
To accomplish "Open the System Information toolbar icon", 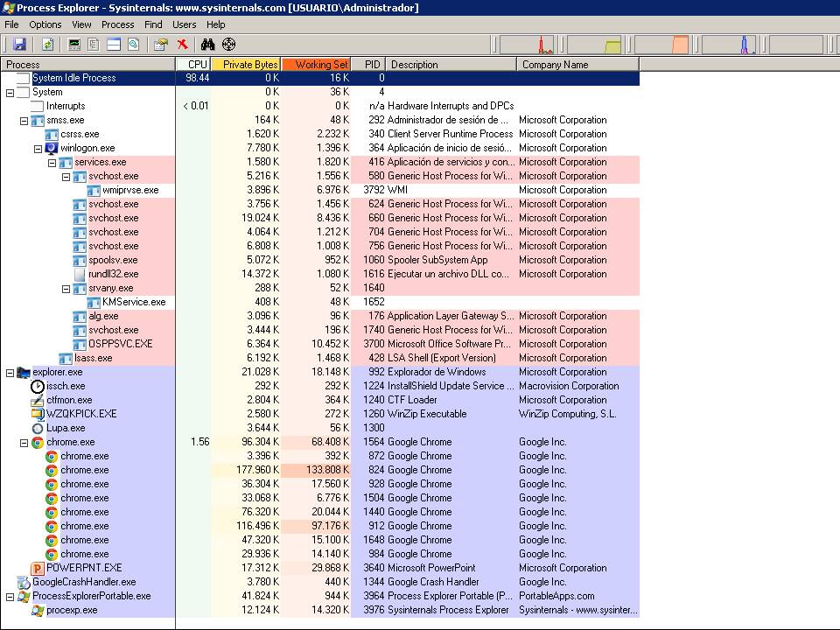I will pyautogui.click(x=74, y=45).
